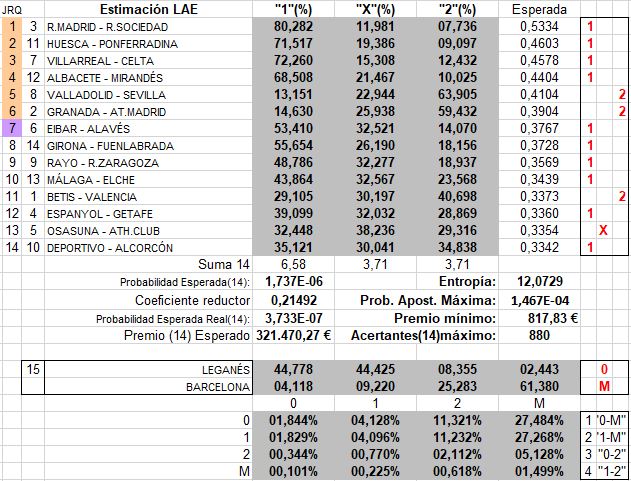631x481 pixels.
Task: Click the GRANADA - AT.MADRID match cell
Action: click(148, 112)
